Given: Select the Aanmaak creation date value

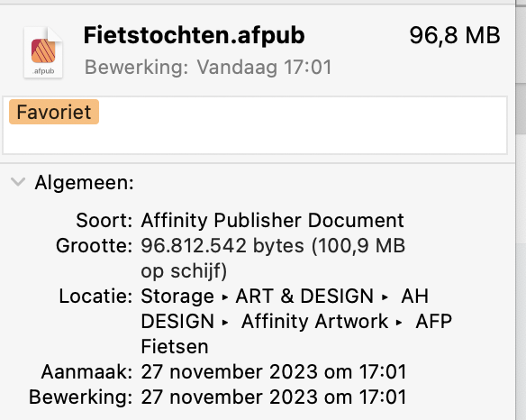Looking at the screenshot, I should pyautogui.click(x=274, y=372).
